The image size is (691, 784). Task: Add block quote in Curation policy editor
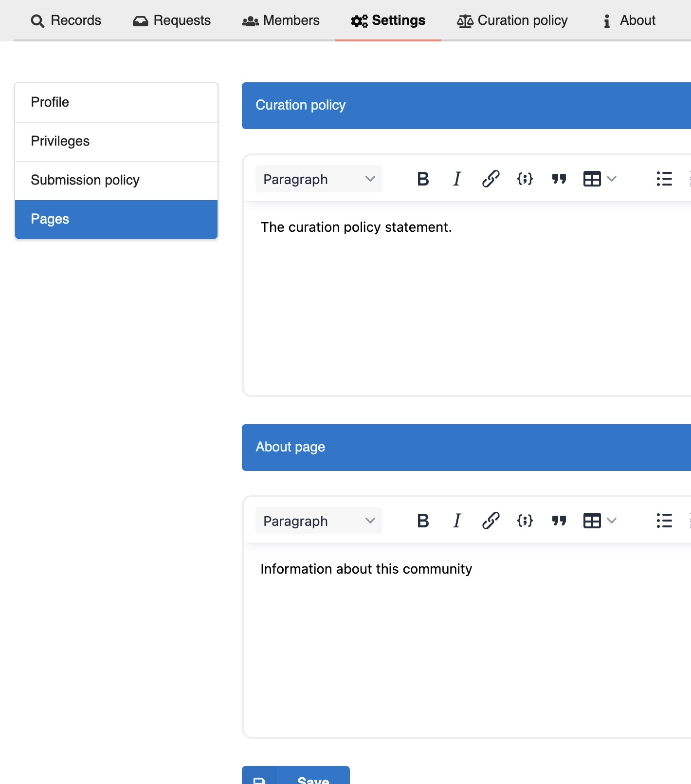[x=559, y=179]
